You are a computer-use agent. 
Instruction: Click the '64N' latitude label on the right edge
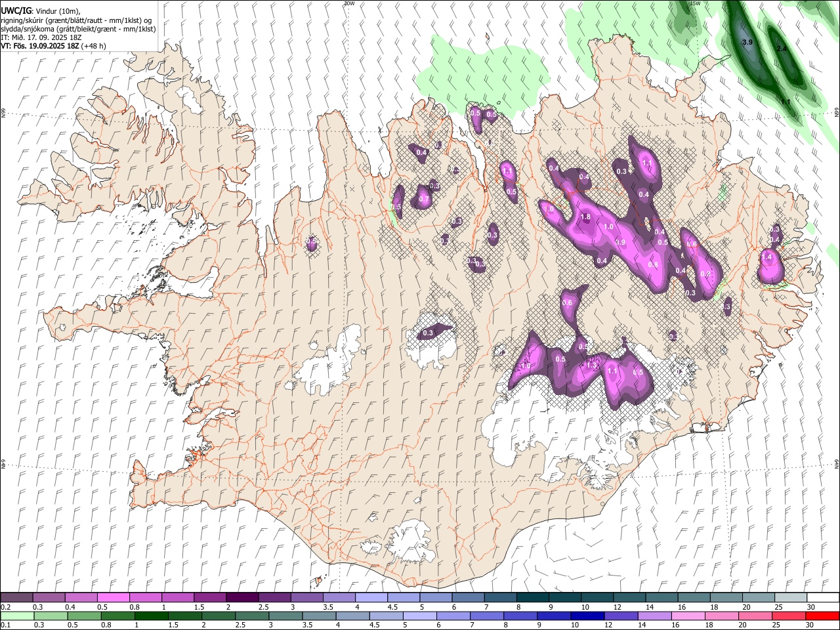pos(837,463)
